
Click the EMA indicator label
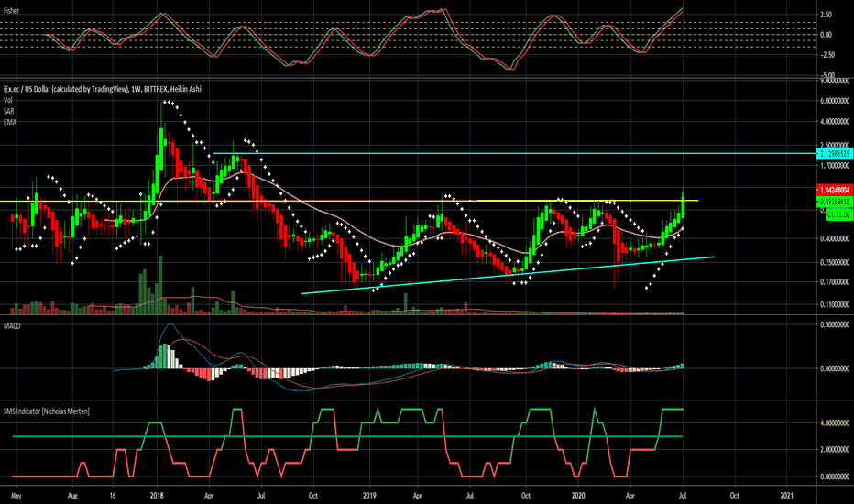(10, 122)
